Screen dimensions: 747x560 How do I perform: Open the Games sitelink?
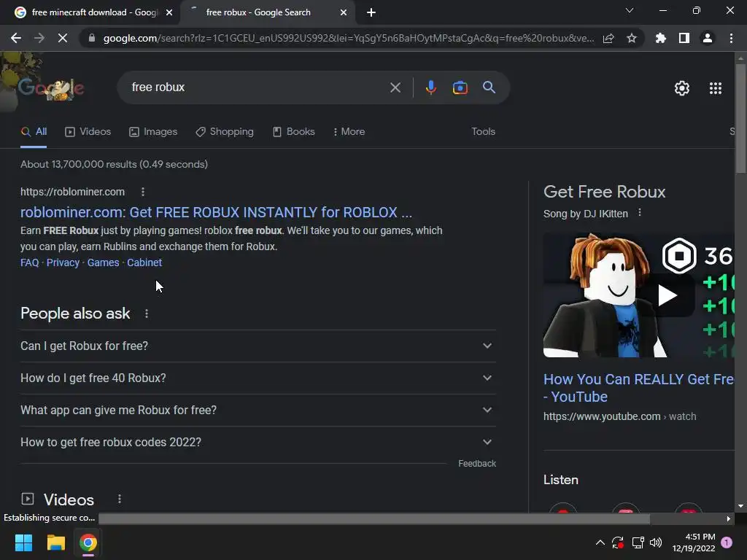tap(103, 262)
